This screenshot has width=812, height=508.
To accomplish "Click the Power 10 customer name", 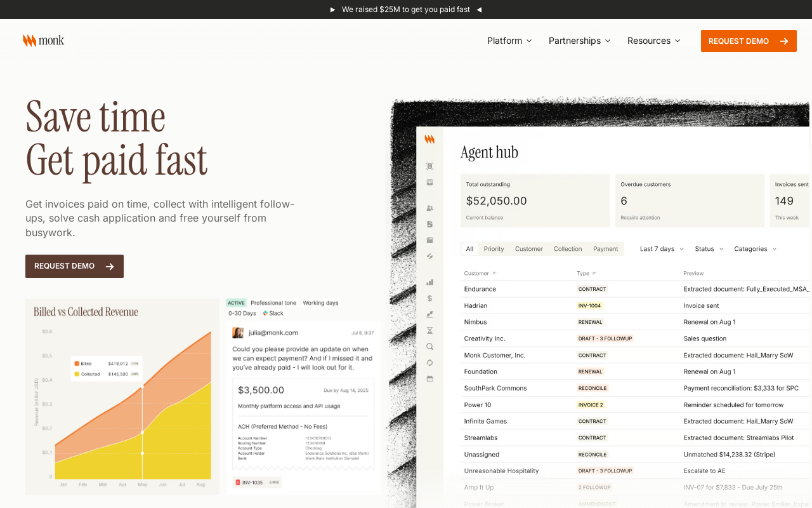I will 478,404.
